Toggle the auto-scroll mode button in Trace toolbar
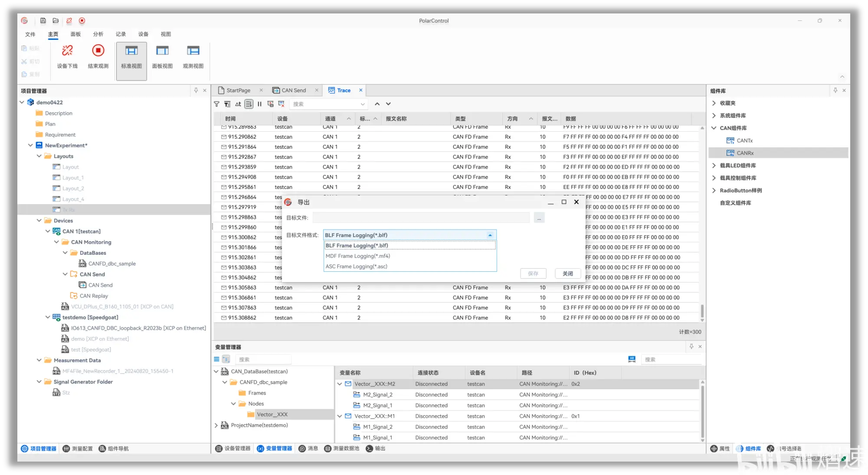 [249, 104]
